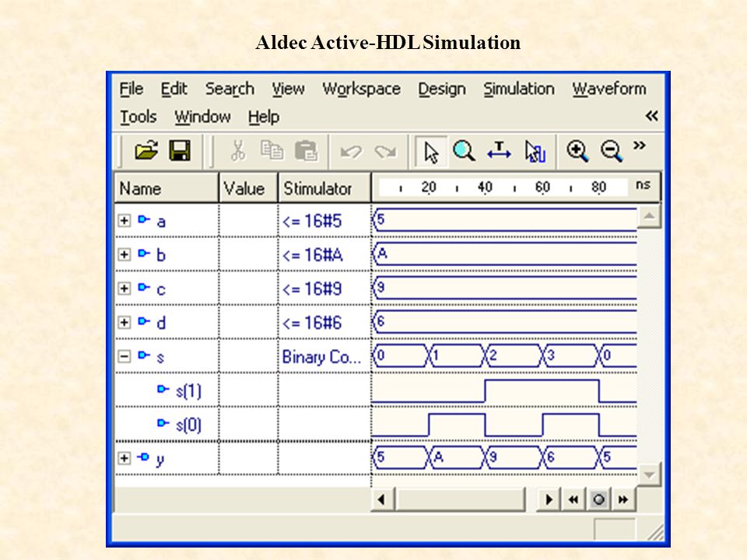Click the Cut scissors icon
The image size is (747, 560).
[238, 151]
